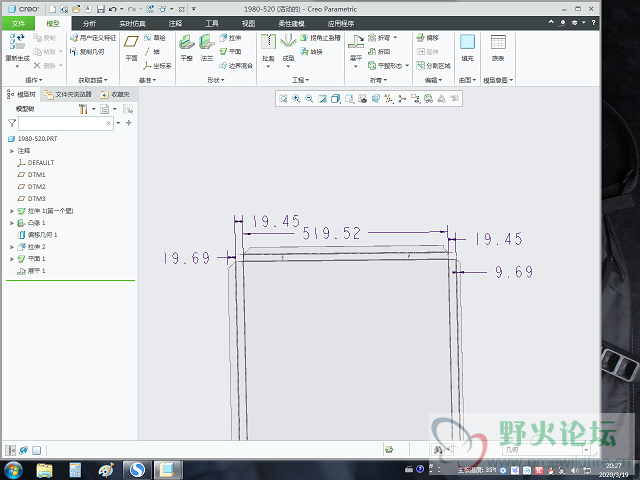
Task: Click Repaint icon in graphics toolbar
Action: point(322,98)
